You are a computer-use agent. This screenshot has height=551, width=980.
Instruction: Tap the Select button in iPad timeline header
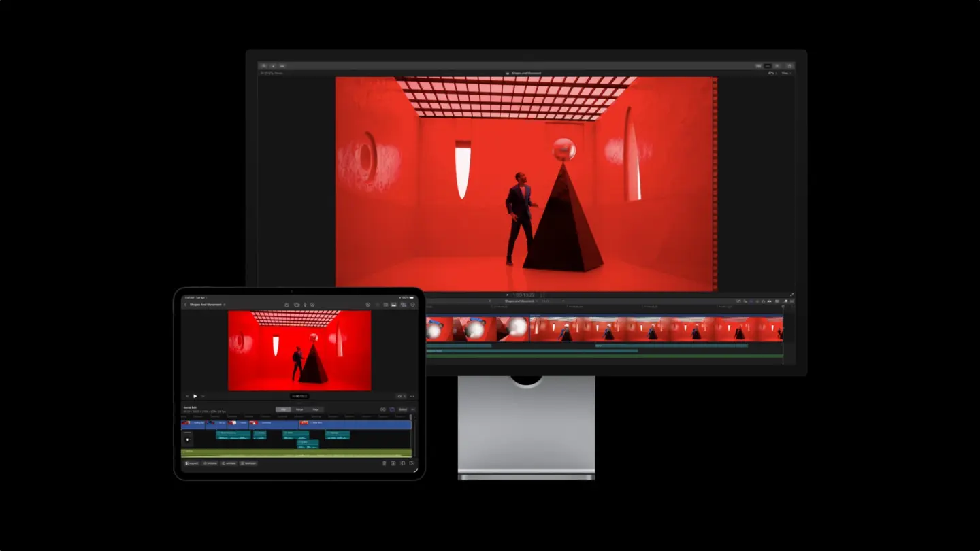pos(403,410)
